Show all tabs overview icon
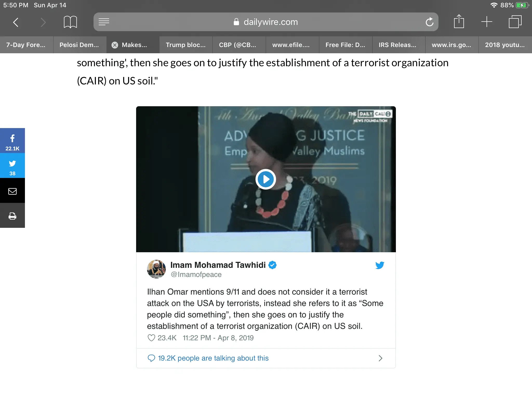The width and height of the screenshot is (532, 399). tap(515, 22)
